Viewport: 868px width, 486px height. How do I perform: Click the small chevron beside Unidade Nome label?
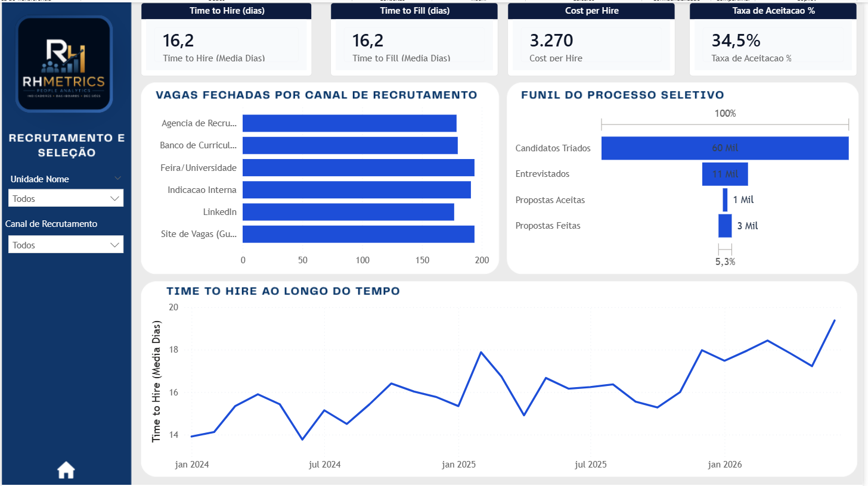[117, 178]
